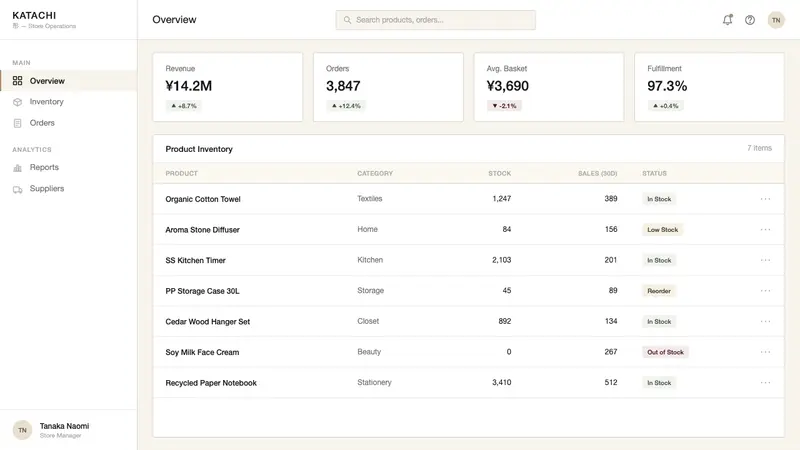Click the Orders document icon in sidebar
The image size is (800, 450).
17,123
